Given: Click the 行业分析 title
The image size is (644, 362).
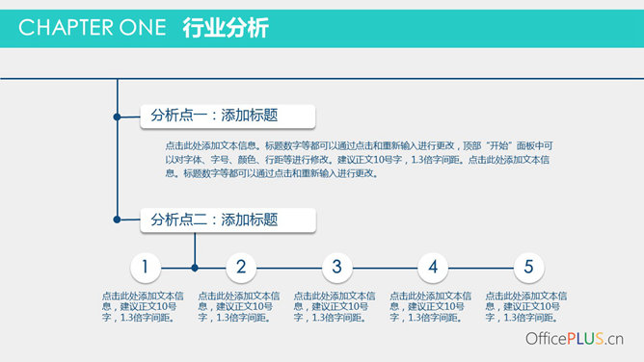Looking at the screenshot, I should 226,28.
